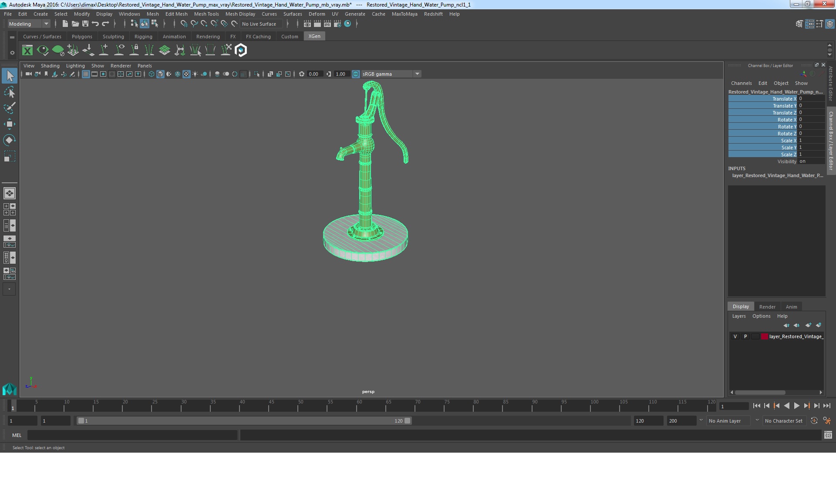
Task: Open the Windows menu
Action: (129, 14)
